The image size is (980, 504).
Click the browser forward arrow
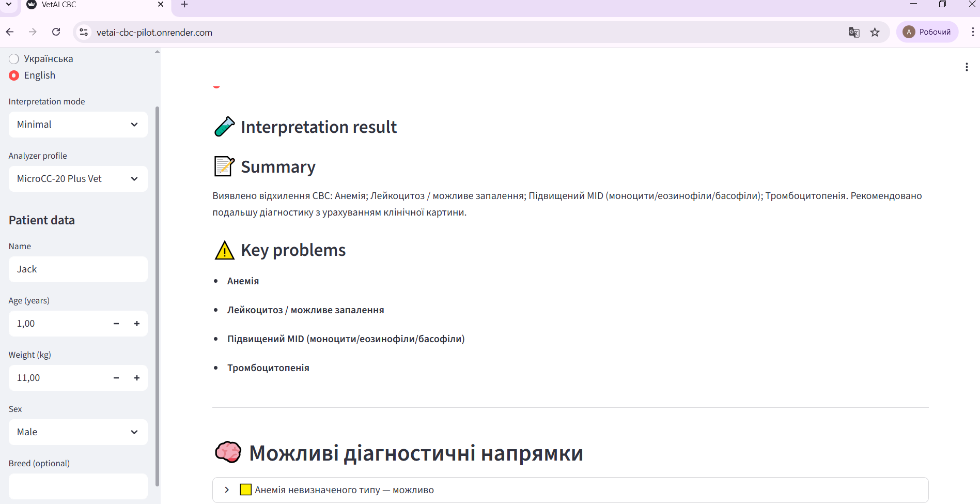pyautogui.click(x=33, y=32)
